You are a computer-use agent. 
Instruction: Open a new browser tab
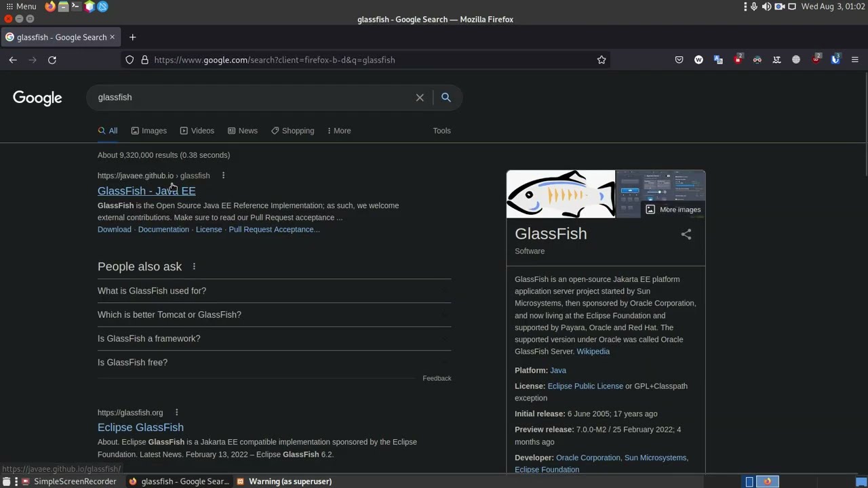pos(133,37)
